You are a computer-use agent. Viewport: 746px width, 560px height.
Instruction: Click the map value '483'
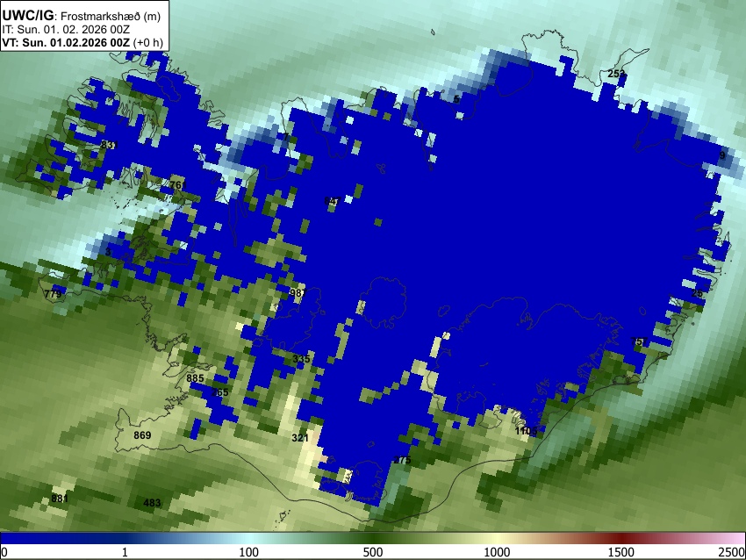pyautogui.click(x=152, y=502)
